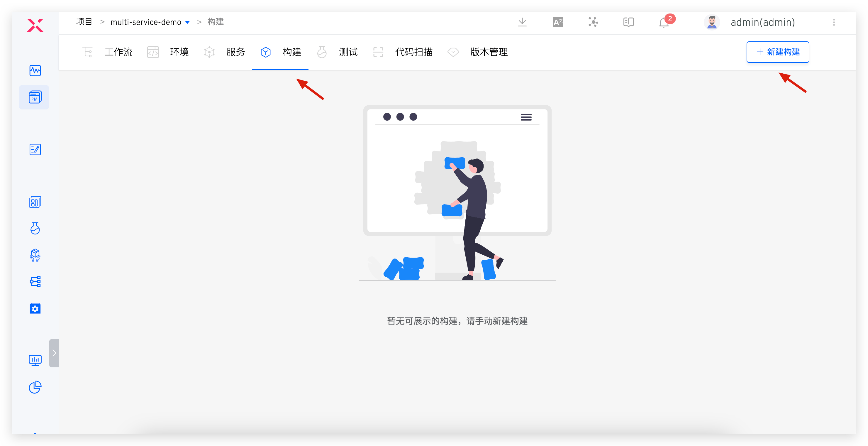Open the activity monitor sidebar icon

pos(35,70)
